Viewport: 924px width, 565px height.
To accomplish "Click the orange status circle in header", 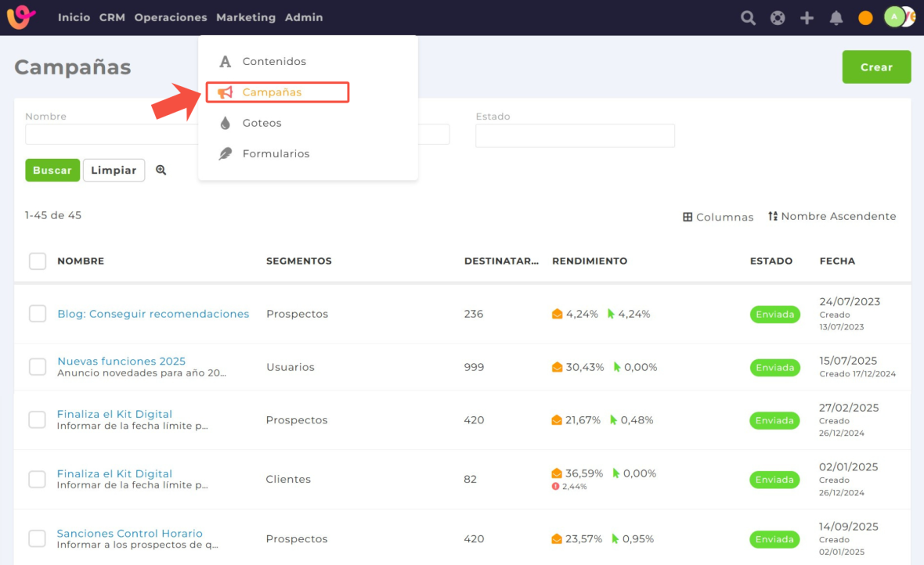I will [865, 17].
